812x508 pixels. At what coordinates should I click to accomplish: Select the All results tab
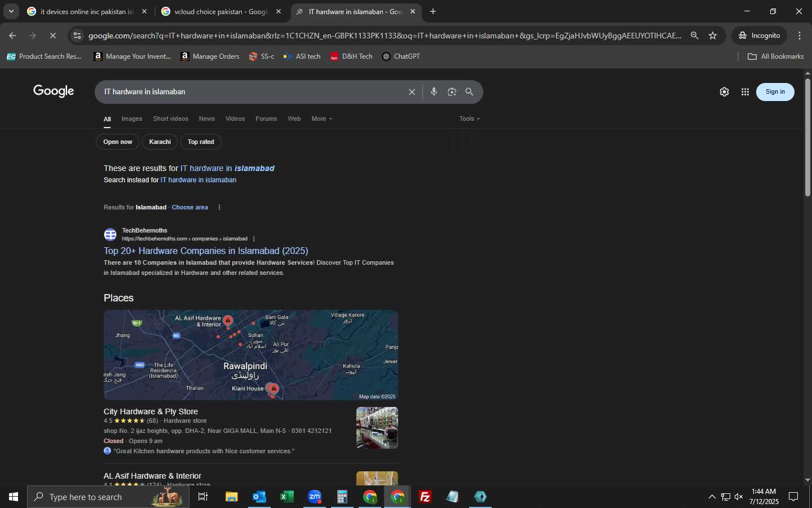[107, 119]
